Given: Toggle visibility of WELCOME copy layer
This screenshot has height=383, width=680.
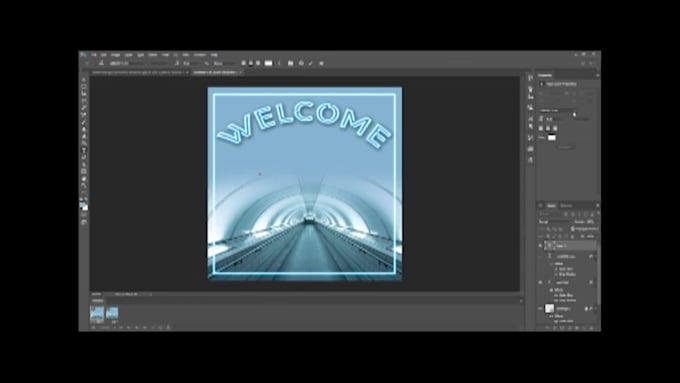Looking at the screenshot, I should 540,257.
